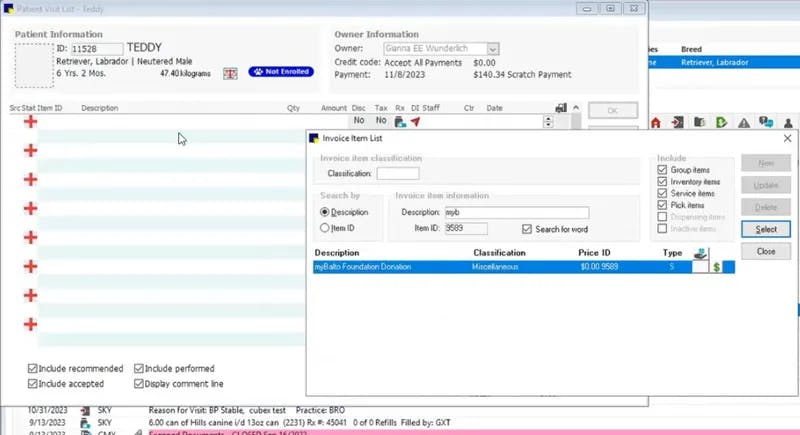Open the chat bubbles messaging icon
Screen dimensions: 800x435
[766, 122]
